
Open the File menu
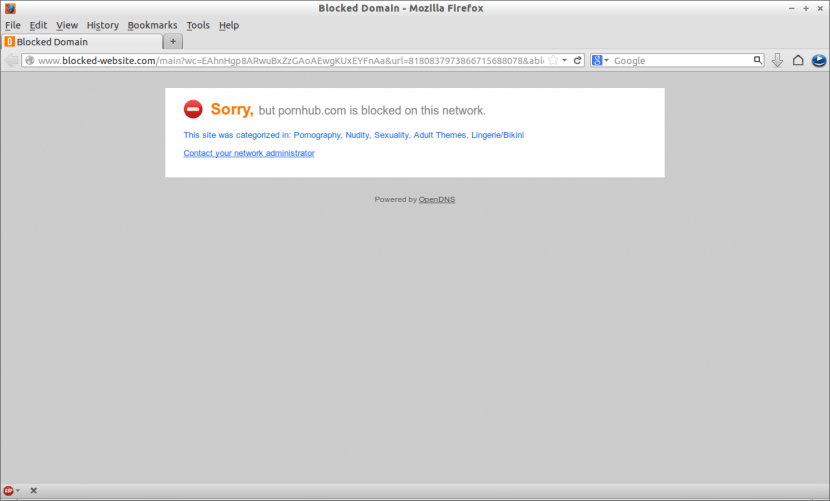(13, 25)
